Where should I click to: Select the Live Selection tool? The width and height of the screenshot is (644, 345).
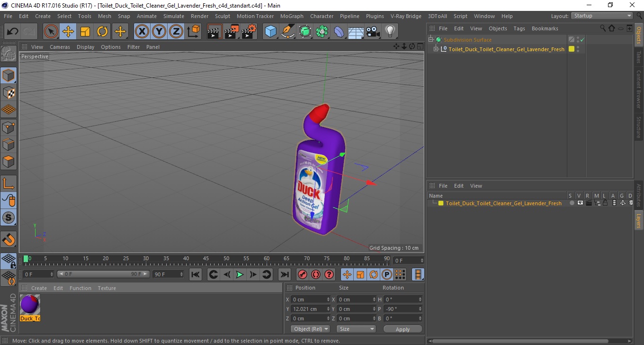point(51,32)
